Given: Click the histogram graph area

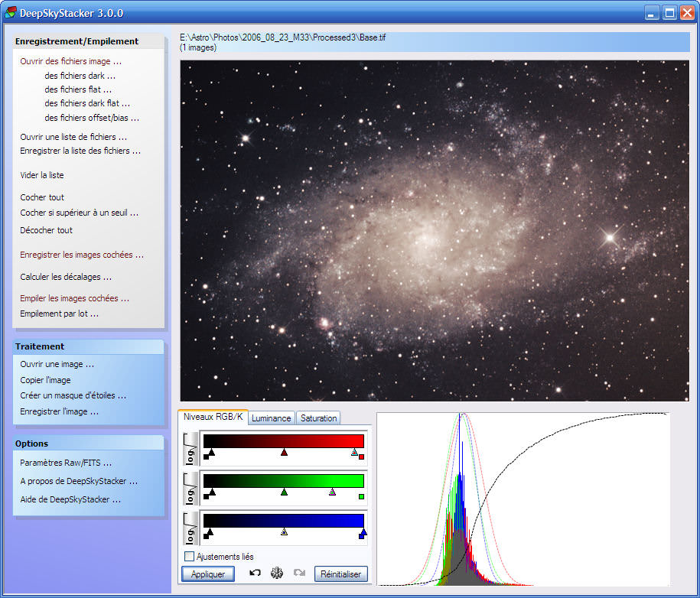Looking at the screenshot, I should (523, 499).
